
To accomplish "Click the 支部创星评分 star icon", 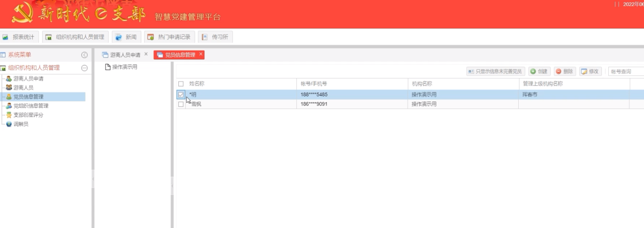I will click(9, 115).
